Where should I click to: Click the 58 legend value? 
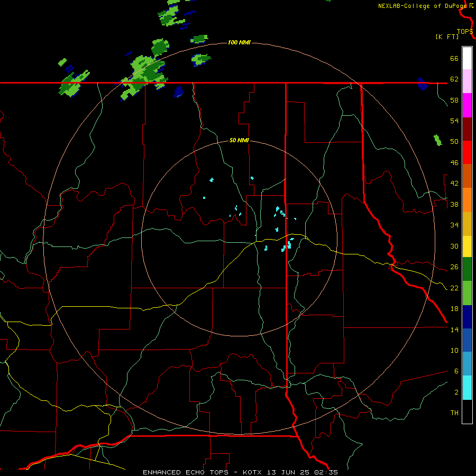454,100
